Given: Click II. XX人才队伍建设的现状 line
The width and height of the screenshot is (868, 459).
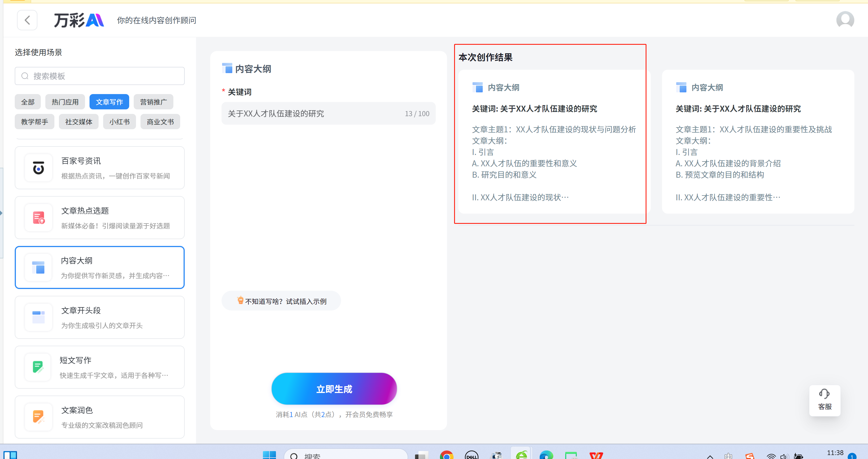Looking at the screenshot, I should pyautogui.click(x=520, y=197).
